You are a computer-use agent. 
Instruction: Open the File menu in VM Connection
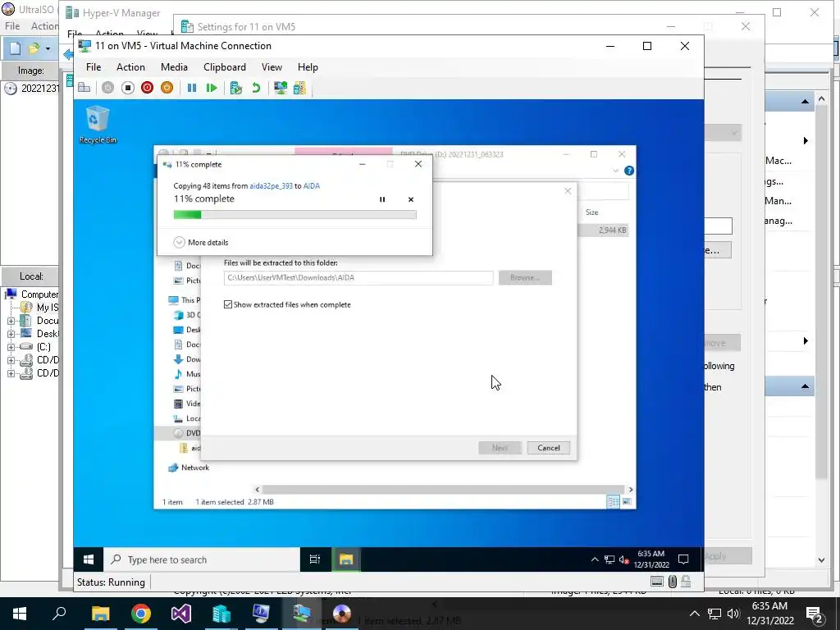[x=94, y=67]
